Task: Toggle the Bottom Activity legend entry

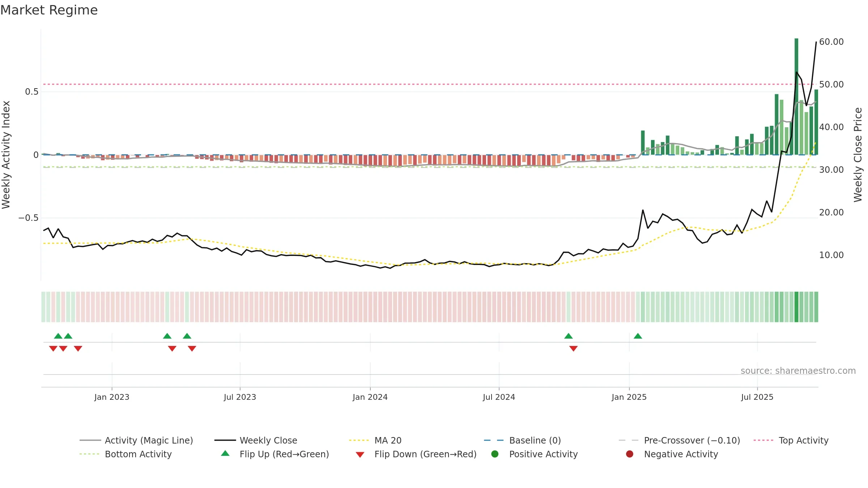Action: coord(125,454)
